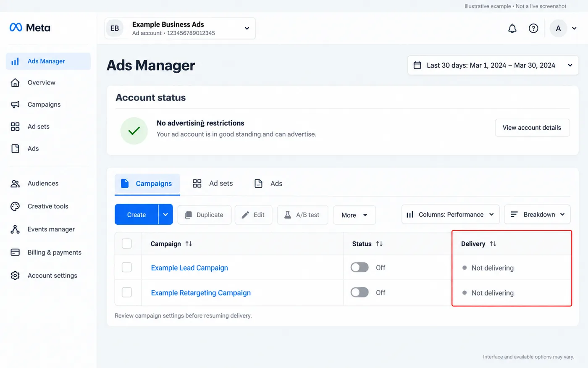Screen dimensions: 588x368
Task: Tick the select-all campaigns checkbox
Action: click(x=126, y=244)
